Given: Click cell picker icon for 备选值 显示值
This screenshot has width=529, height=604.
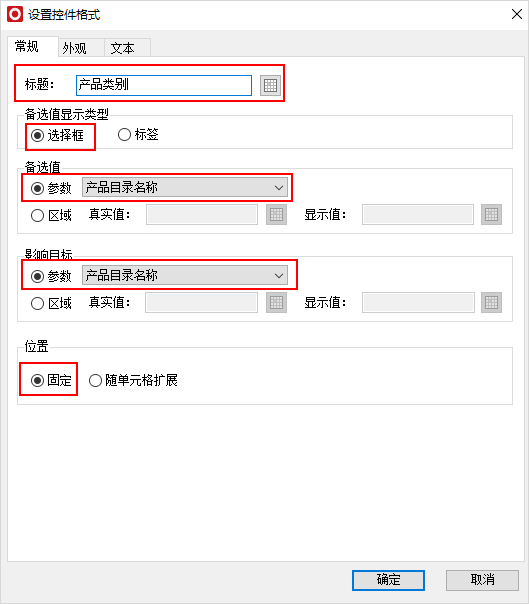Looking at the screenshot, I should point(491,215).
